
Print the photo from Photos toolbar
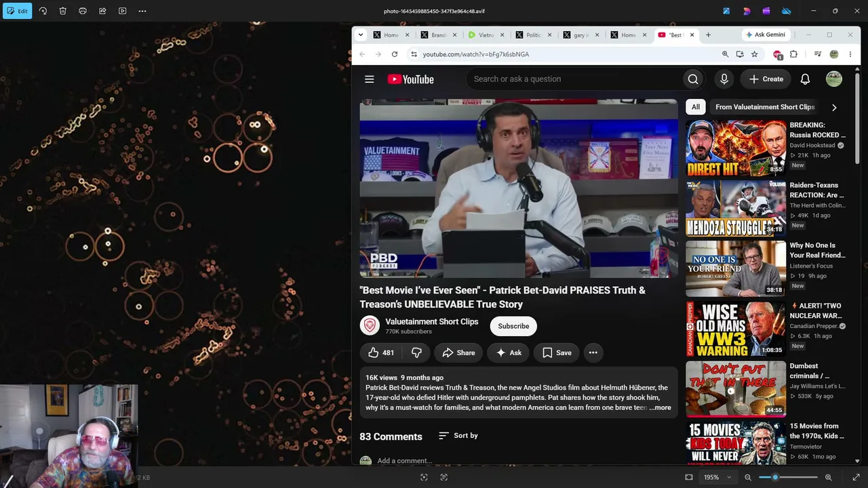click(83, 11)
